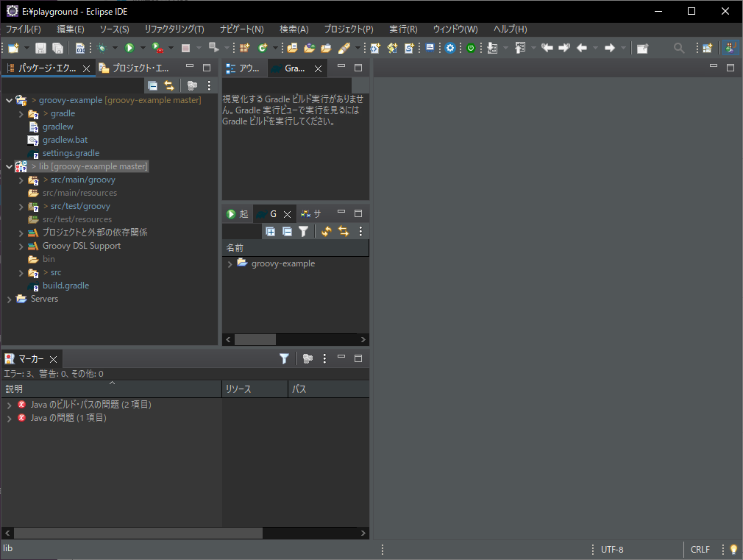Viewport: 743px width, 560px height.
Task: Toggle Link with Selection in Gradle Tasks view
Action: (x=343, y=231)
